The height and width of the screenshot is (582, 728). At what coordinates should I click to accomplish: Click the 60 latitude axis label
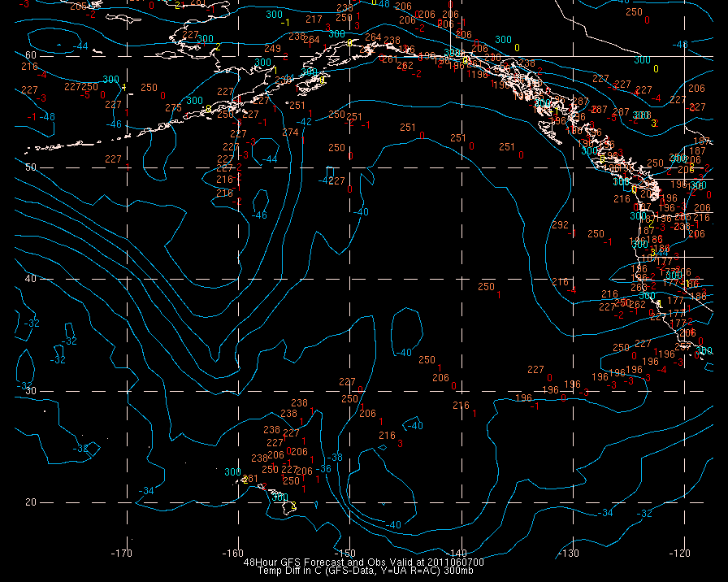[30, 55]
